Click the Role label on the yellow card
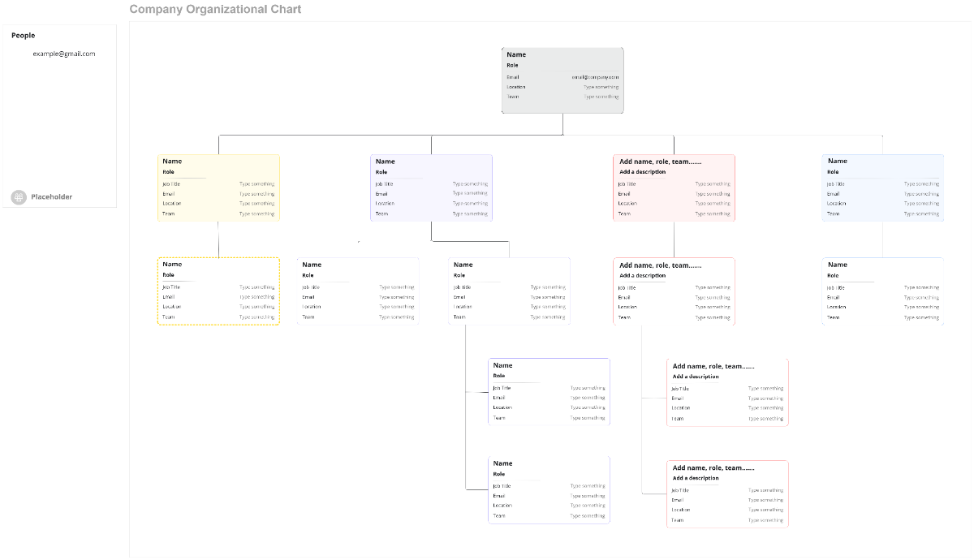 (168, 172)
